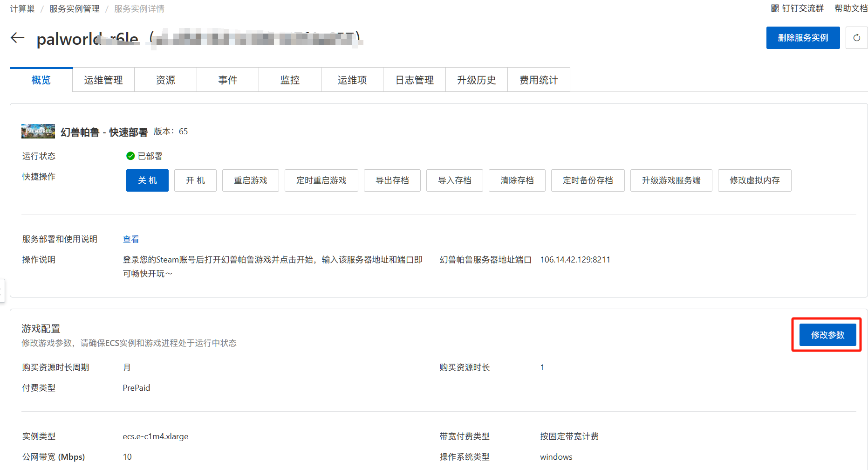This screenshot has height=470, width=868.
Task: Click the windows operating system value
Action: pyautogui.click(x=556, y=457)
